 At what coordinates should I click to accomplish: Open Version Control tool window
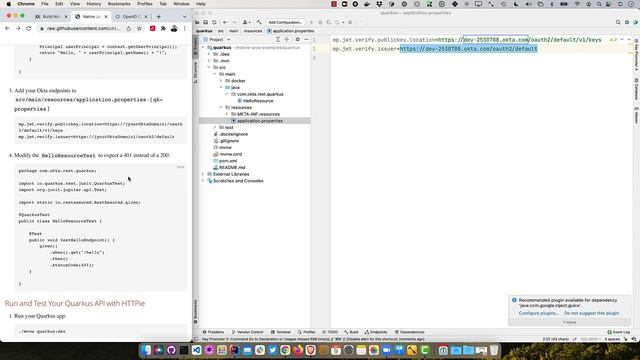tap(247, 332)
